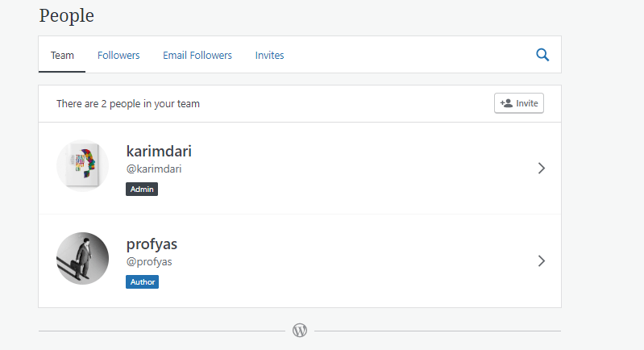The width and height of the screenshot is (644, 350).
Task: Open the Email Followers tab
Action: pyautogui.click(x=197, y=56)
